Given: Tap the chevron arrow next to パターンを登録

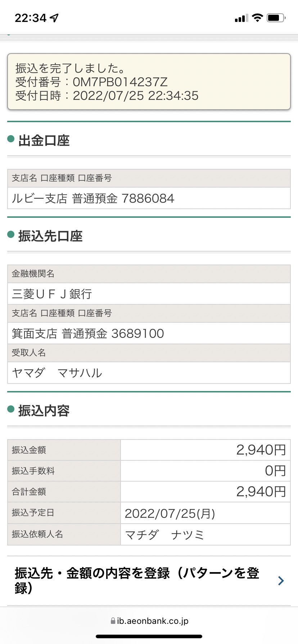Looking at the screenshot, I should [281, 580].
